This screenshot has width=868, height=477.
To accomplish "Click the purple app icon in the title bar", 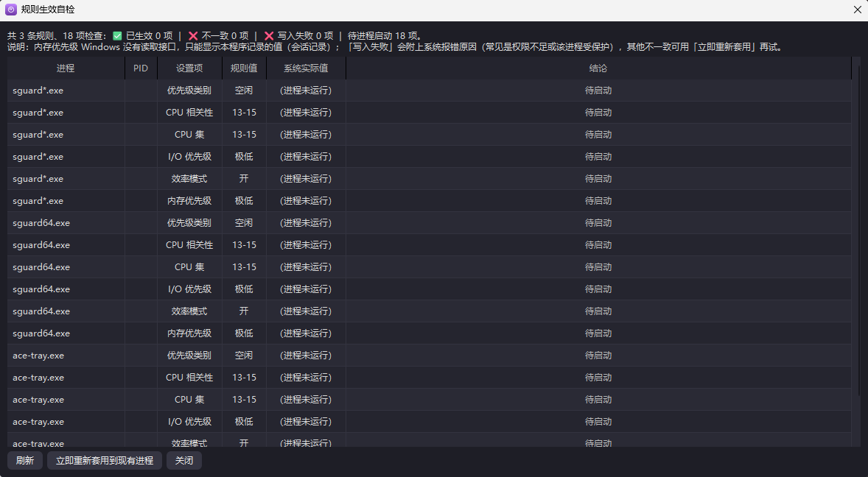I will pos(11,10).
